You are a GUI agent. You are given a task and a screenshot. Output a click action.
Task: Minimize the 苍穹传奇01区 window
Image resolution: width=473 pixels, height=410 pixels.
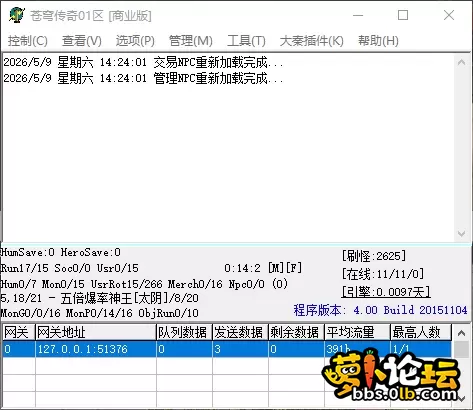click(358, 15)
